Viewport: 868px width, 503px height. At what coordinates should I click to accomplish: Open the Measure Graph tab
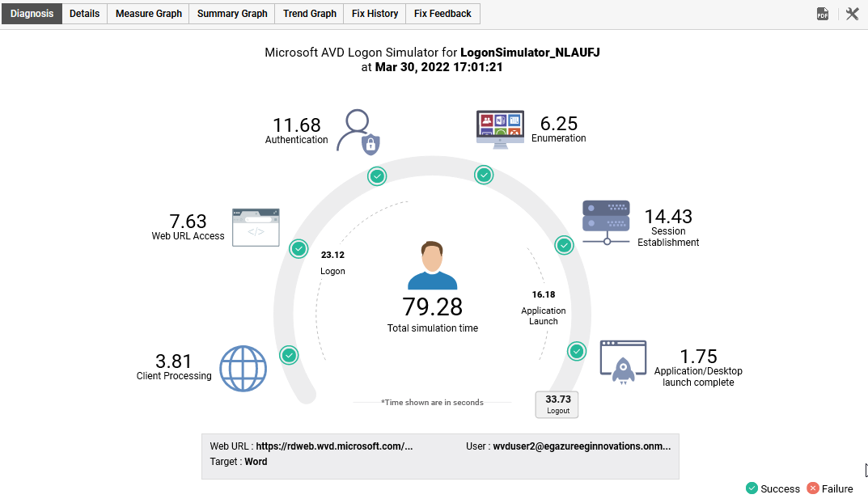[x=148, y=14]
